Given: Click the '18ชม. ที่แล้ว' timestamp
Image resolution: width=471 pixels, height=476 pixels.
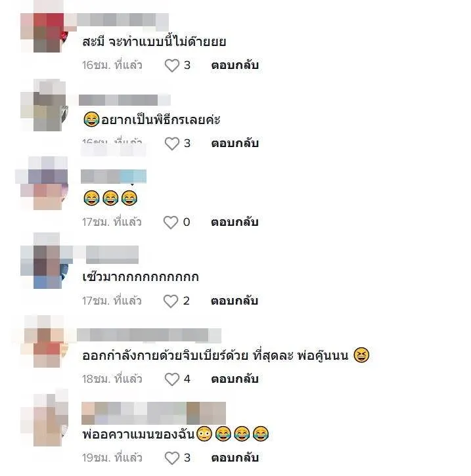Looking at the screenshot, I should point(112,379).
